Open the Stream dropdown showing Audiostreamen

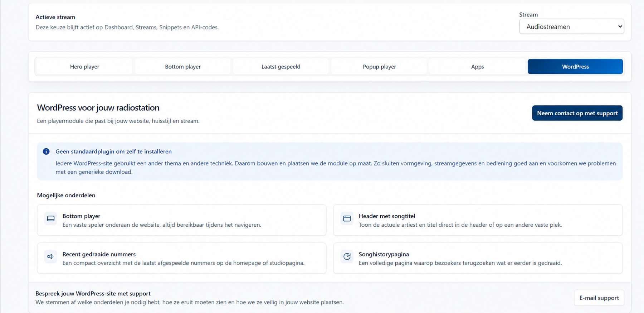tap(571, 27)
